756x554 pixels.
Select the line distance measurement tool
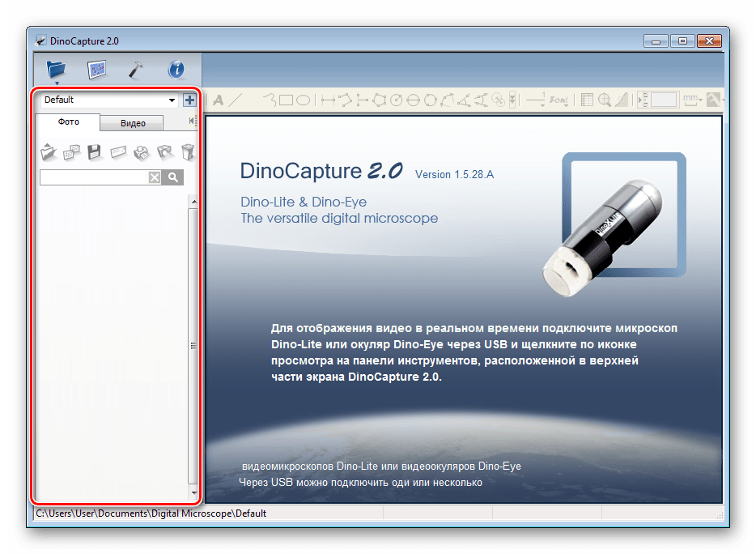pos(328,100)
